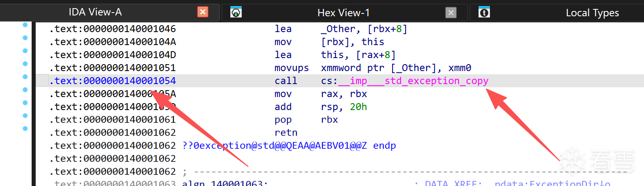Switch to the Hex View-1 tab
This screenshot has width=644, height=186.
click(343, 13)
